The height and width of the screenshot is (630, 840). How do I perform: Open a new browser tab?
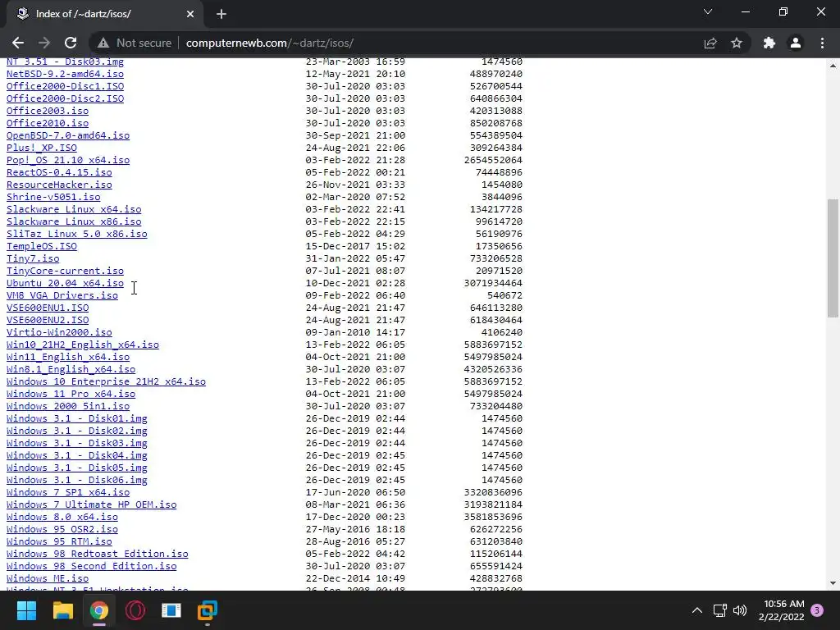(221, 14)
